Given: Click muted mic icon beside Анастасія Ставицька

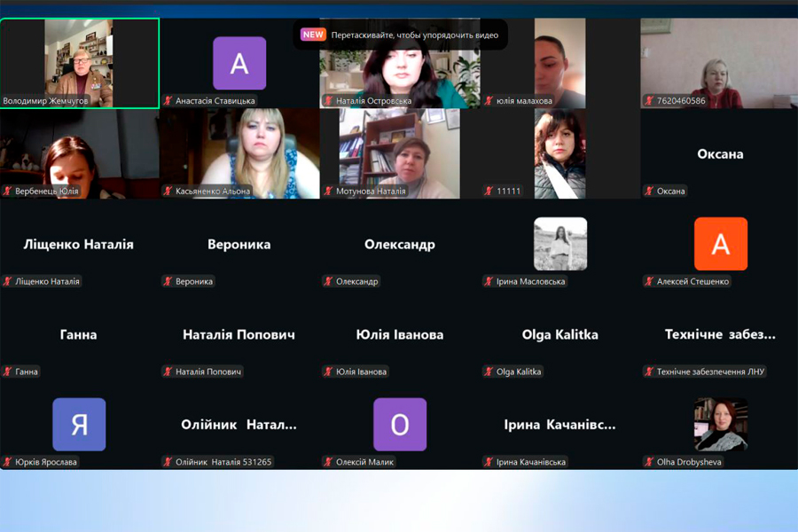Looking at the screenshot, I should pos(168,101).
